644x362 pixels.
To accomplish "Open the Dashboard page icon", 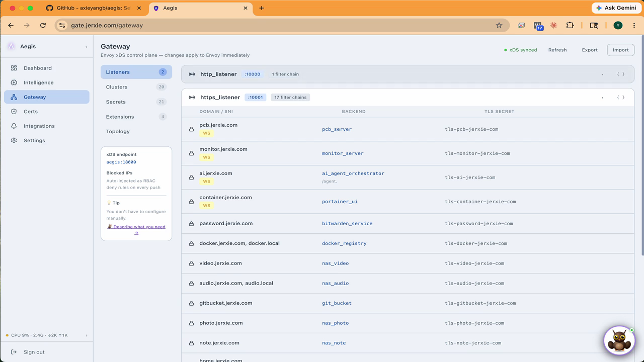I will coord(14,68).
